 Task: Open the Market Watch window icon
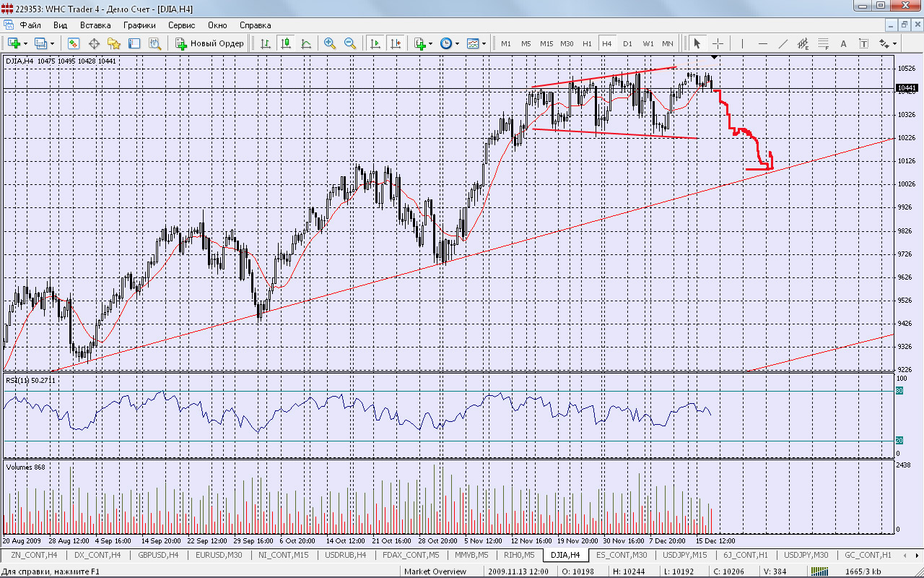coord(74,43)
